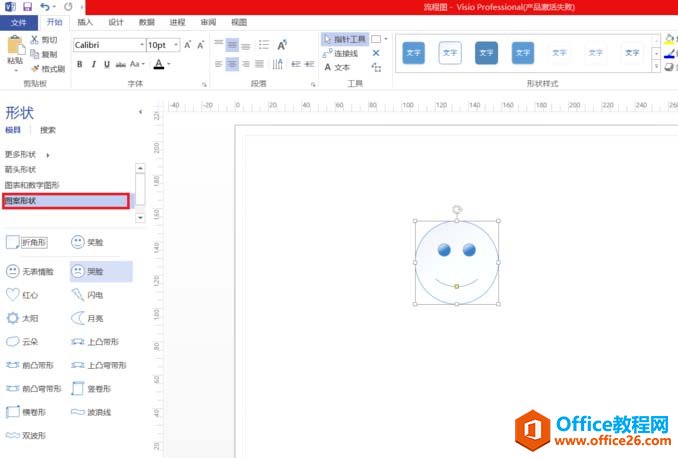Apply the dark blue shape style swatch
Viewport: 678px width, 458px height.
tap(487, 53)
